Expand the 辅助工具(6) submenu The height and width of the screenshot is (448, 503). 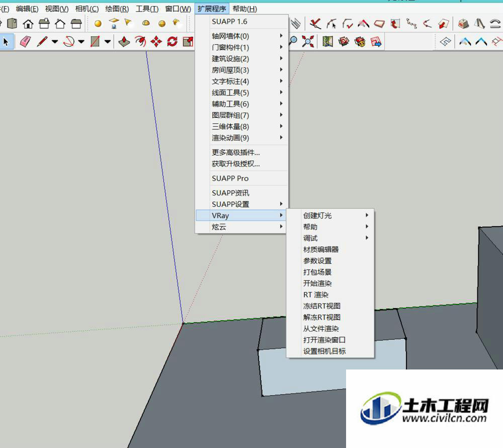pos(241,104)
